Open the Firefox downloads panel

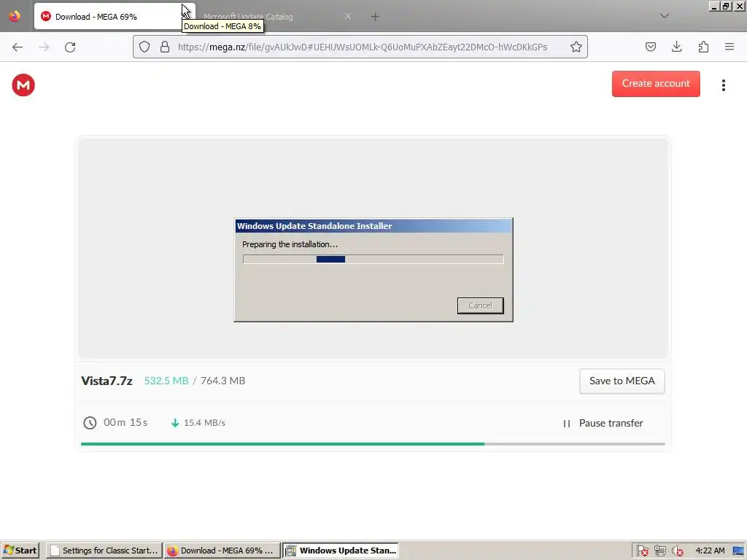676,47
